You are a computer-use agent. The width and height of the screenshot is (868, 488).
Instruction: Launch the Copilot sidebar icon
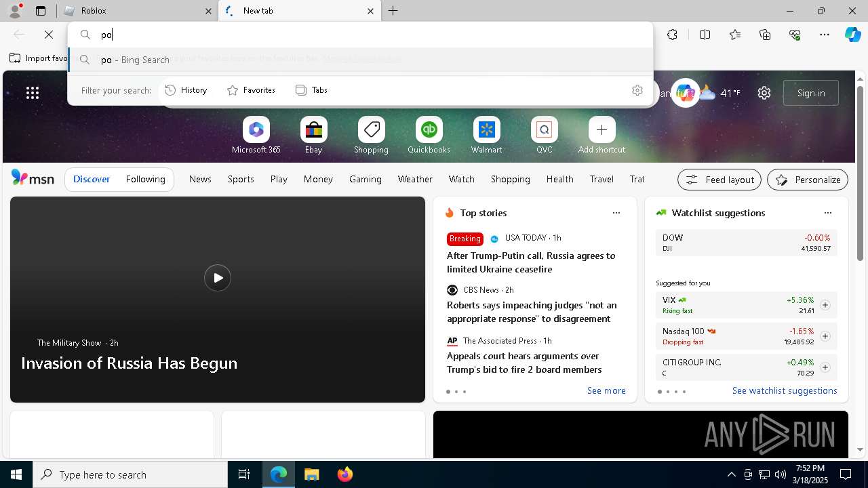point(853,35)
